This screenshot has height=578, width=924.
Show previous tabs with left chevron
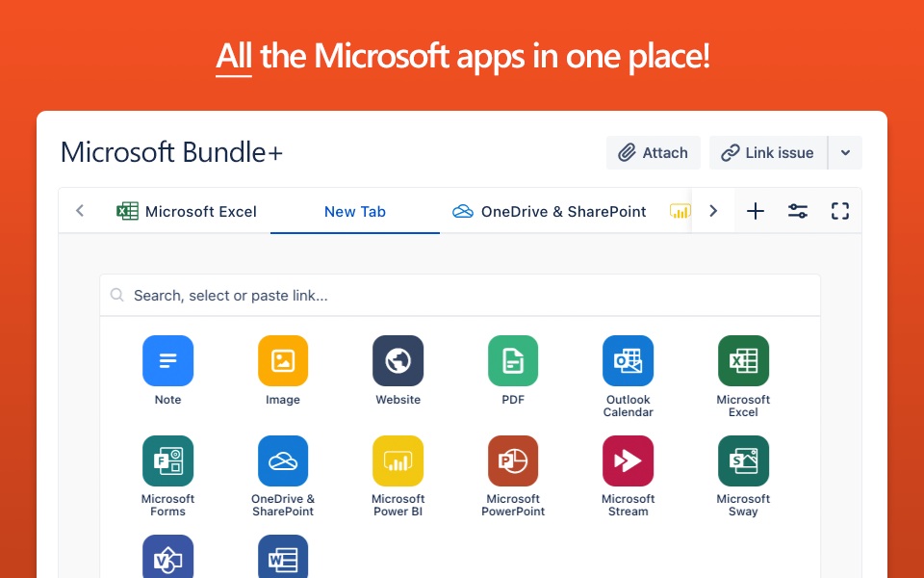click(x=80, y=211)
